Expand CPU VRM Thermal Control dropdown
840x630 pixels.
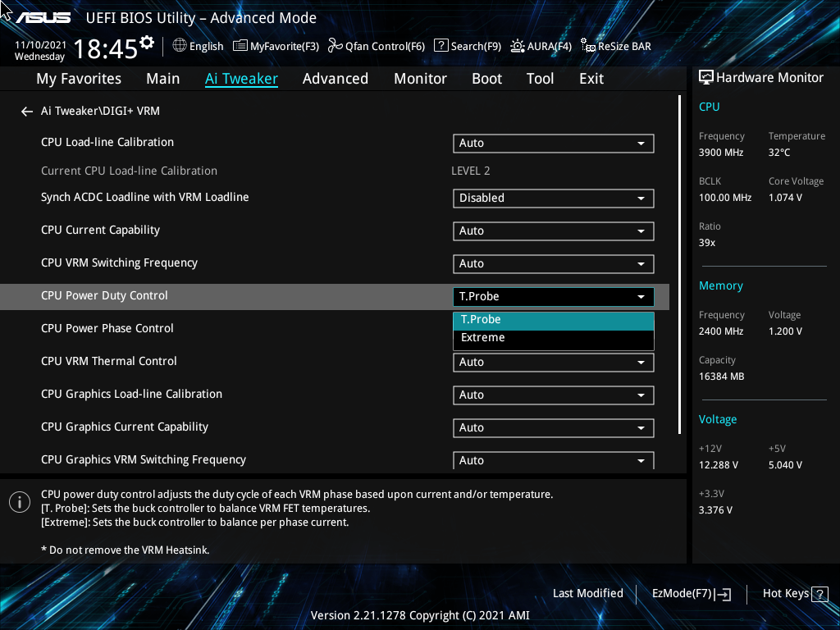pos(554,362)
